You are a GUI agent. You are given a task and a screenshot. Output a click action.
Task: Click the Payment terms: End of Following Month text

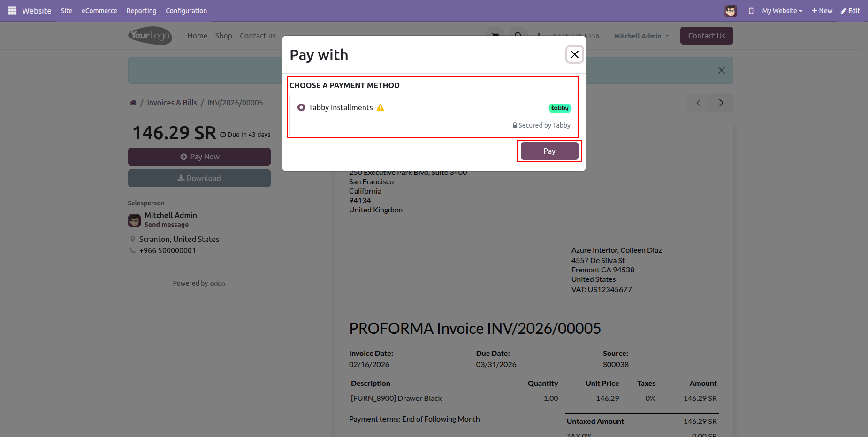(414, 419)
